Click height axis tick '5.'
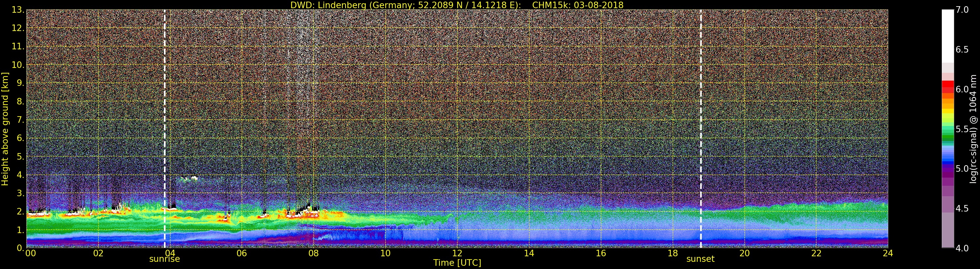Viewport: 980px width, 269px height. tap(21, 156)
